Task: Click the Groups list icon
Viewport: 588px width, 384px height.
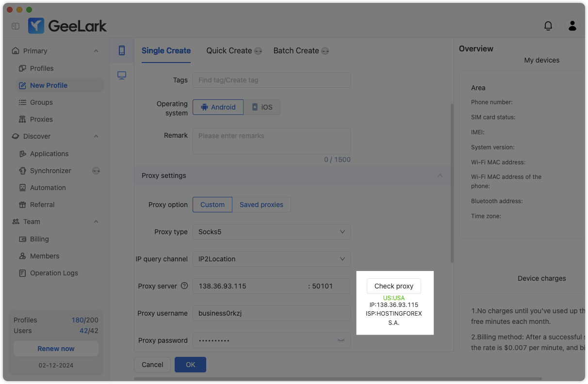Action: click(x=22, y=102)
